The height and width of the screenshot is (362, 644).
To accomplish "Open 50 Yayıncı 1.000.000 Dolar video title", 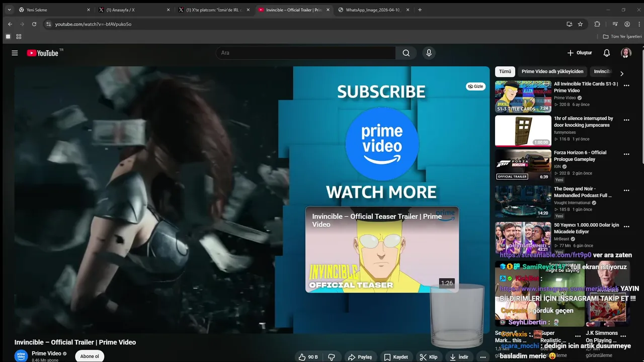I will pos(587,228).
